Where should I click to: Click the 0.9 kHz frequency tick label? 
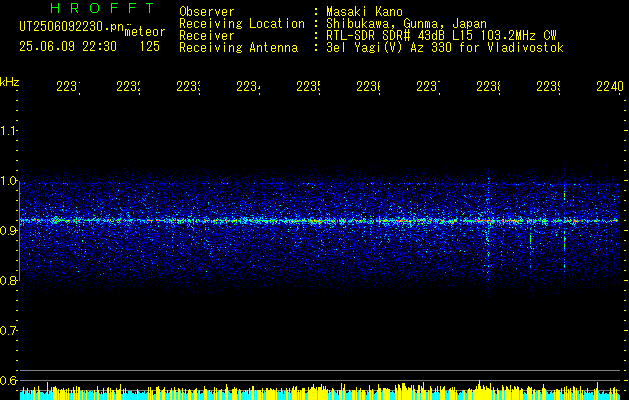click(x=8, y=230)
